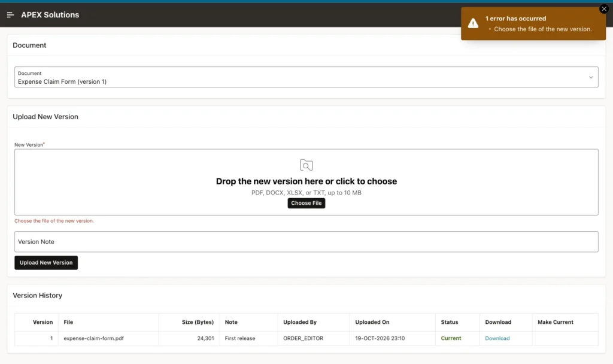Click the APEX Solutions app title
The image size is (613, 364).
50,15
